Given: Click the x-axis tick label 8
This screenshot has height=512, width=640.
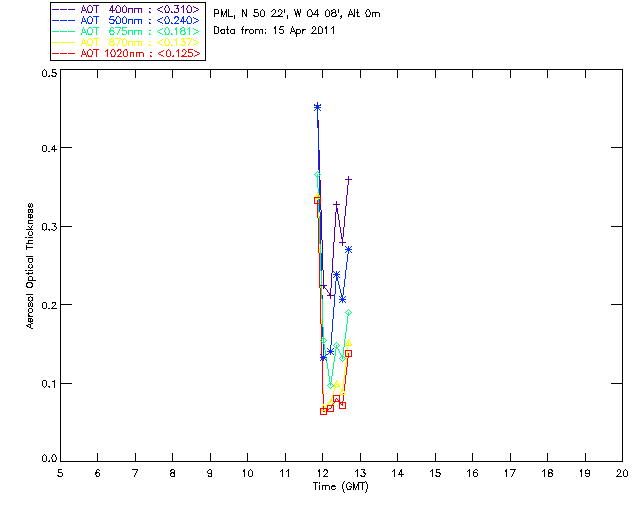Looking at the screenshot, I should (173, 474).
